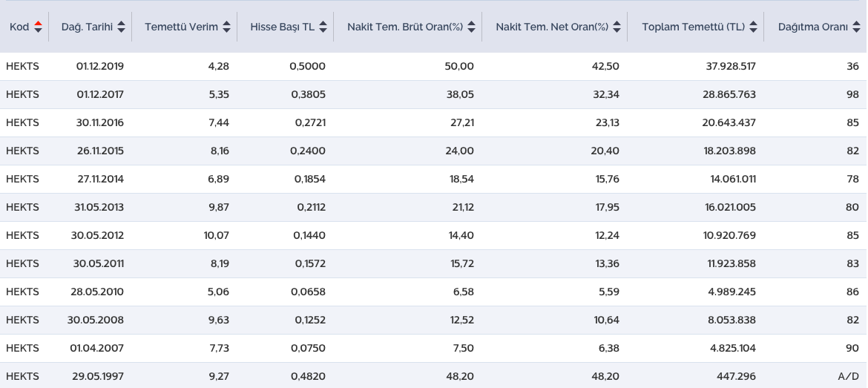Select date cell 01.12.2017

click(100, 95)
